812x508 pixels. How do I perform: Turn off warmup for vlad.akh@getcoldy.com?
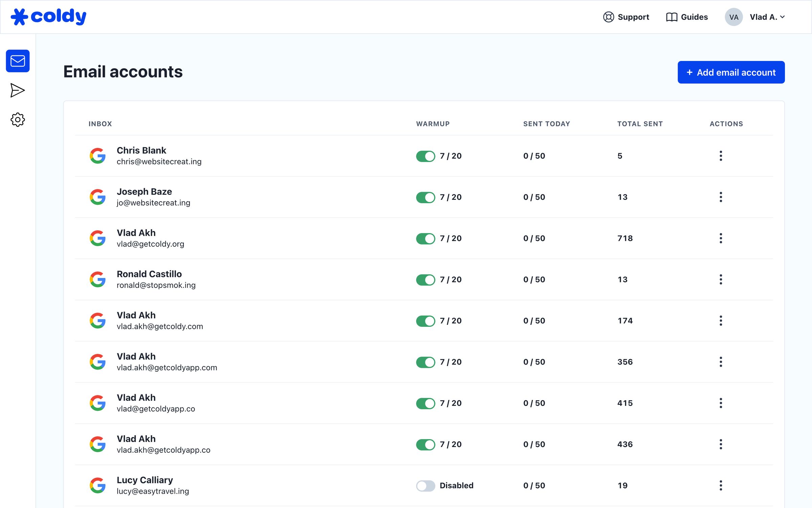coord(425,321)
